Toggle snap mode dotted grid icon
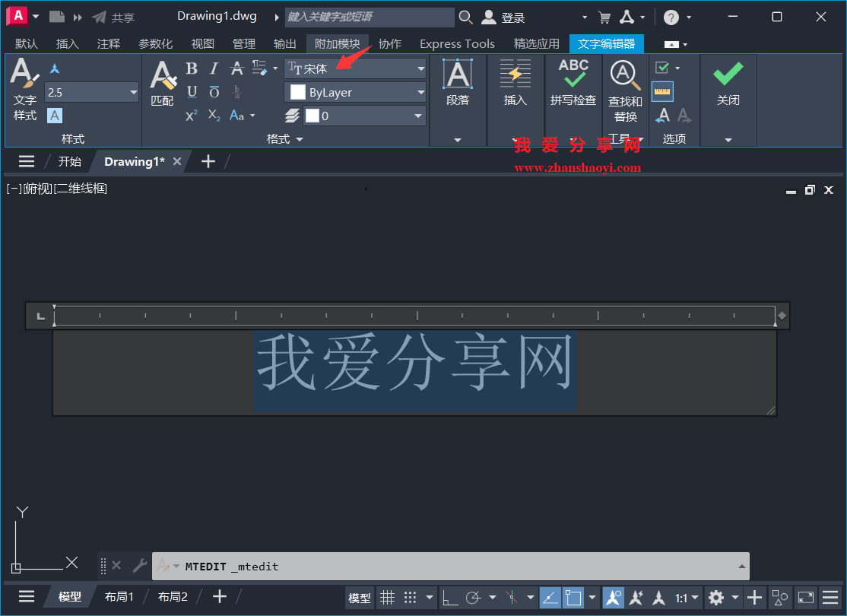Screen dimensions: 847x616 pyautogui.click(x=411, y=598)
